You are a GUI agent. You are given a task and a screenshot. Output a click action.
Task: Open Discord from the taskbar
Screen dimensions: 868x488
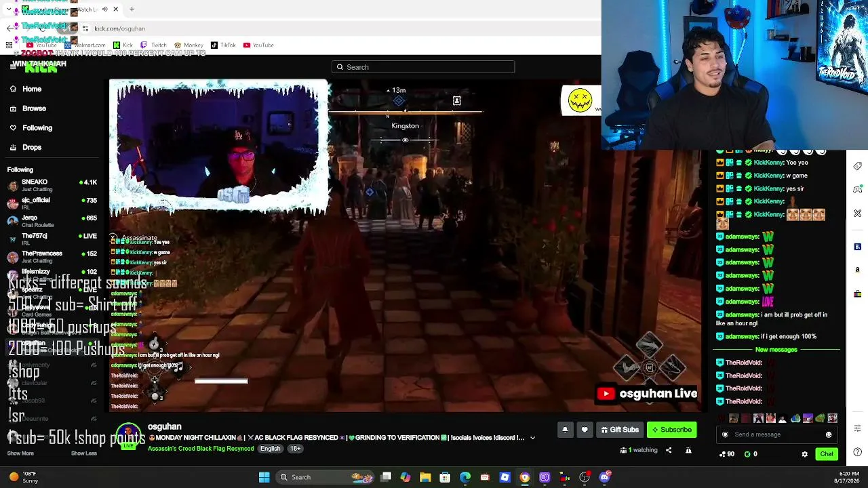pos(605,477)
